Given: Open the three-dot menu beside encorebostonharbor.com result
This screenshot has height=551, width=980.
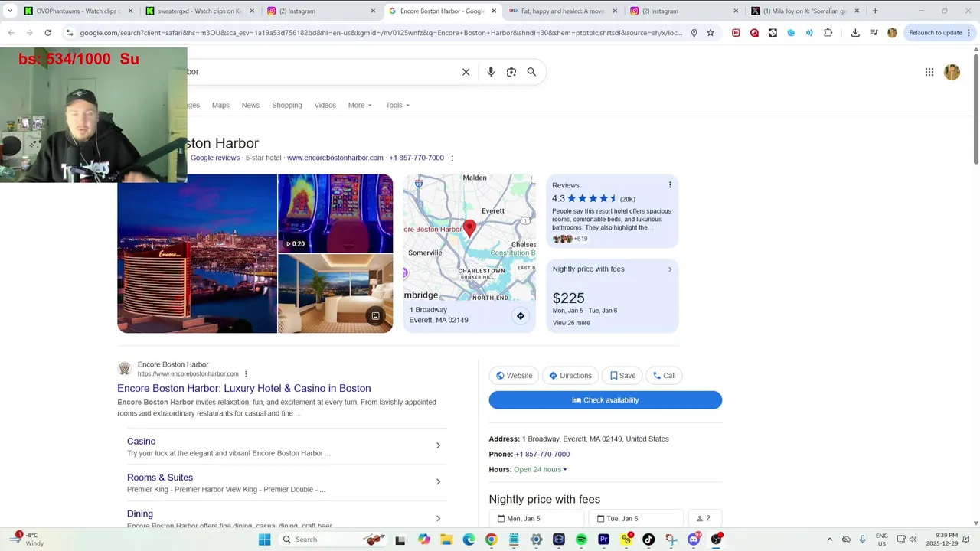Looking at the screenshot, I should (x=246, y=374).
